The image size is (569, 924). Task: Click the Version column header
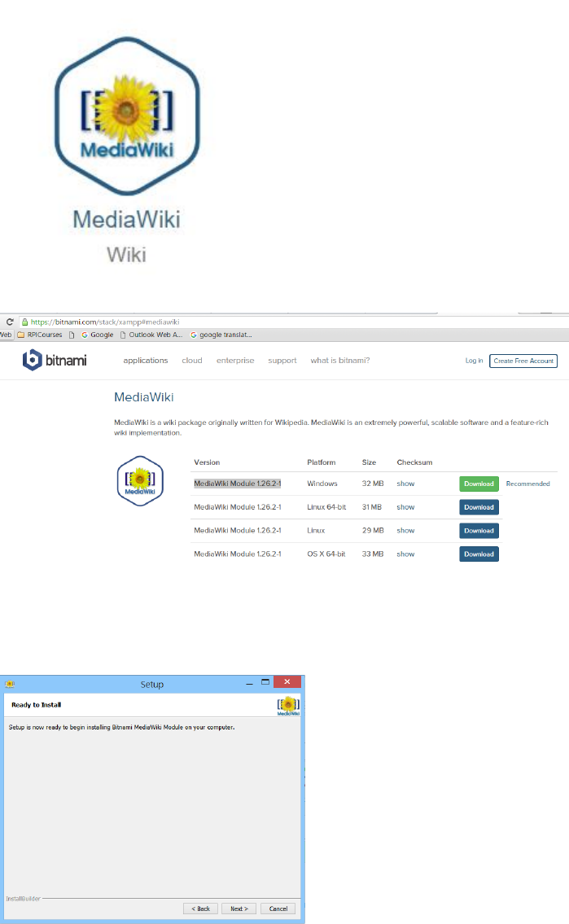point(207,462)
